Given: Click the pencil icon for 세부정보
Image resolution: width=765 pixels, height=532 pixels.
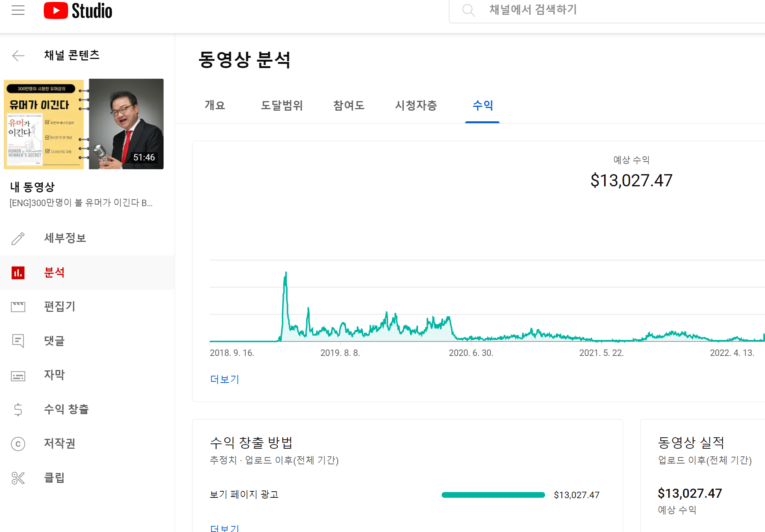Looking at the screenshot, I should (18, 238).
